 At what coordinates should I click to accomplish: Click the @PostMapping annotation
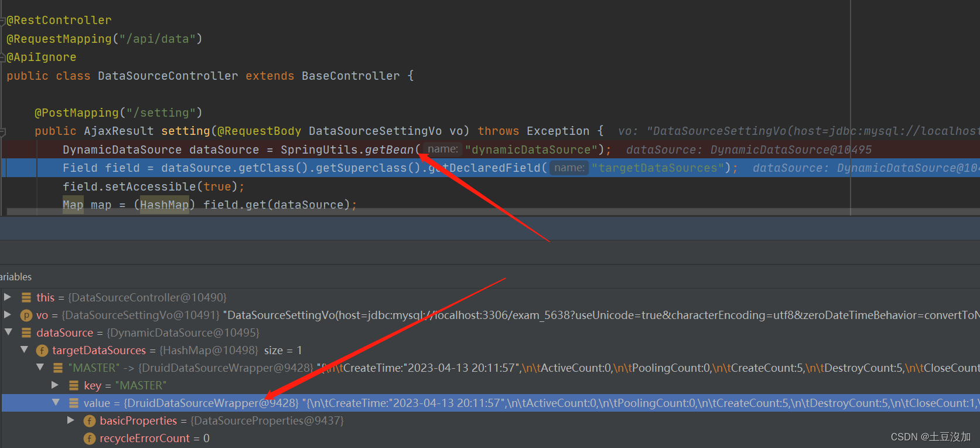(x=77, y=113)
